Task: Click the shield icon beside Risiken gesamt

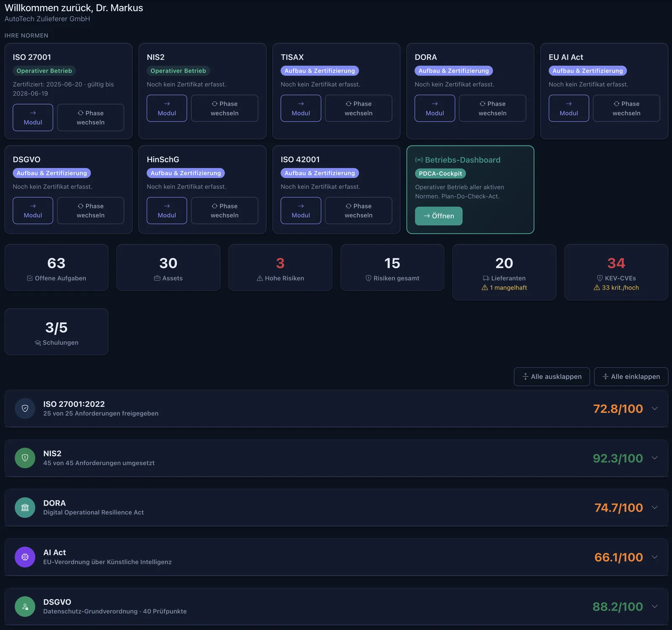Action: pos(368,278)
